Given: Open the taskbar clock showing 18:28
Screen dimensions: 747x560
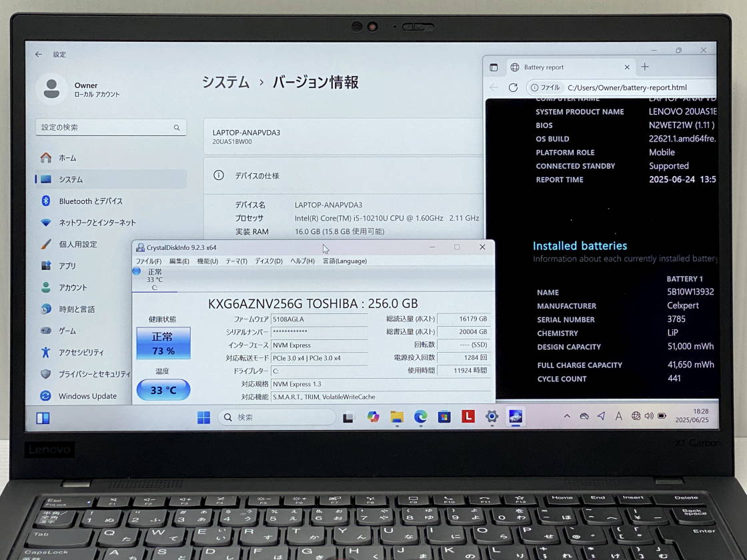Looking at the screenshot, I should (x=692, y=416).
